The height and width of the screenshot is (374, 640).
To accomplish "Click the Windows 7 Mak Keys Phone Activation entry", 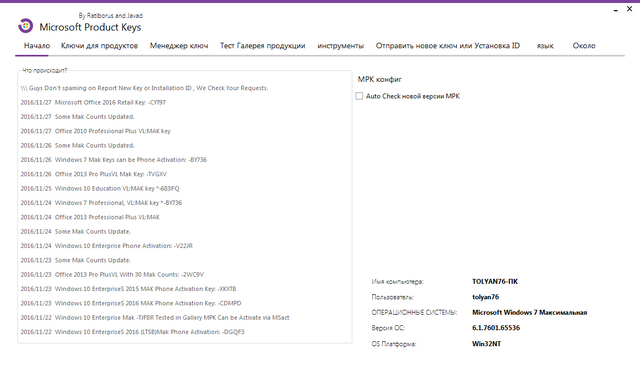I will pyautogui.click(x=114, y=160).
